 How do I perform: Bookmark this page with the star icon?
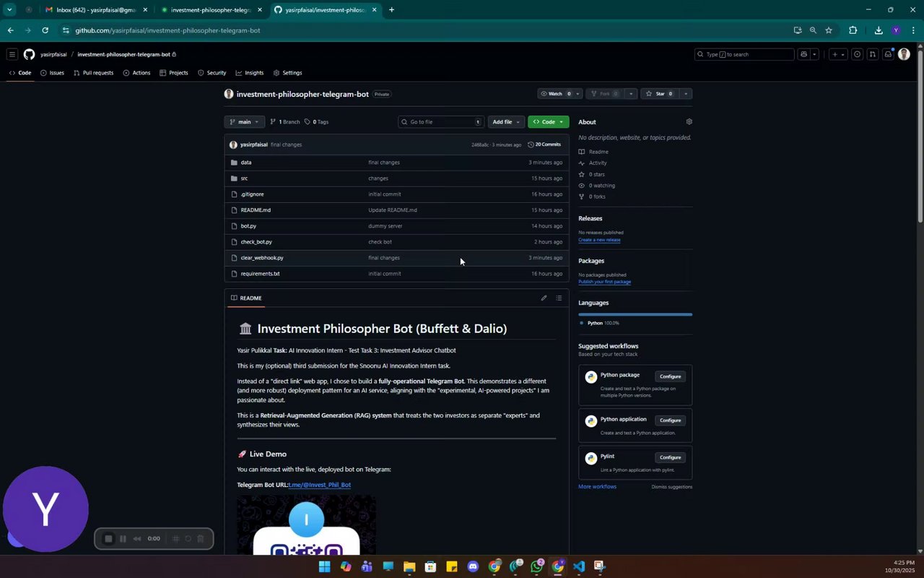829,30
